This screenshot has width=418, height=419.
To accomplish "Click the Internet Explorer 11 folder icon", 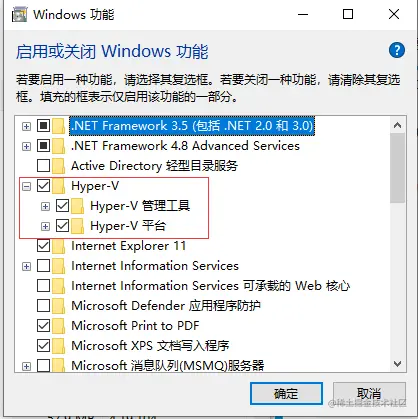I will (59, 246).
